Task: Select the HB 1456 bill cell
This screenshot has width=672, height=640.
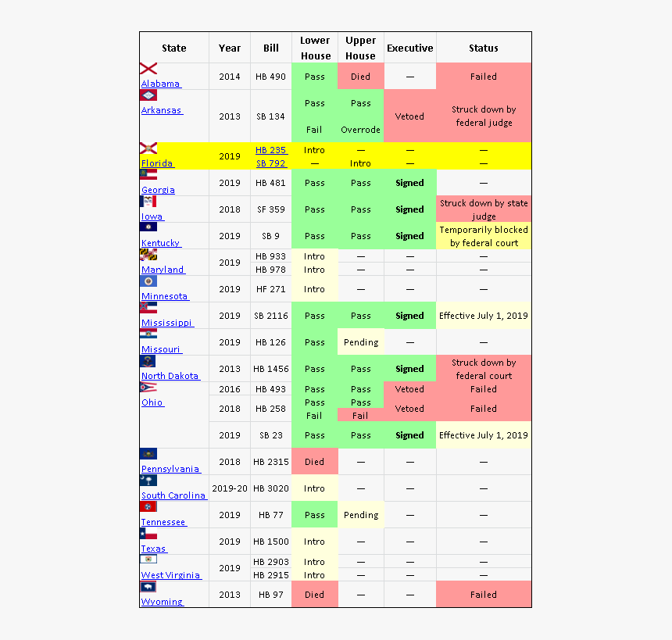Action: [x=271, y=369]
